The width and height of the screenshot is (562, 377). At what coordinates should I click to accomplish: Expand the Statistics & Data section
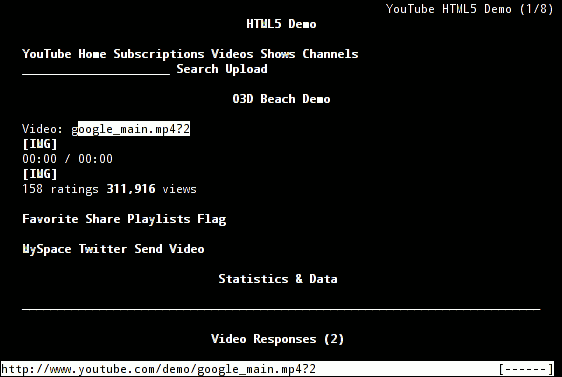[x=278, y=279]
